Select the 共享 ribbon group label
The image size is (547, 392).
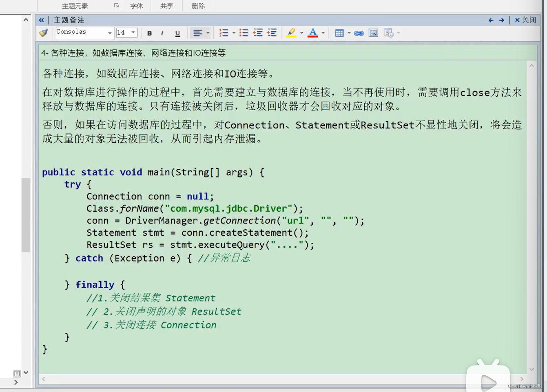click(167, 6)
